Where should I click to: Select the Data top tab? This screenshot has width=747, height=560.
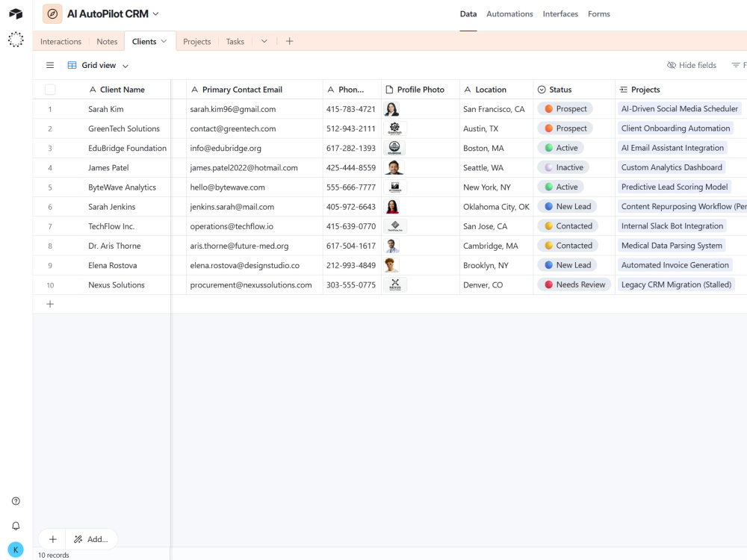point(468,13)
